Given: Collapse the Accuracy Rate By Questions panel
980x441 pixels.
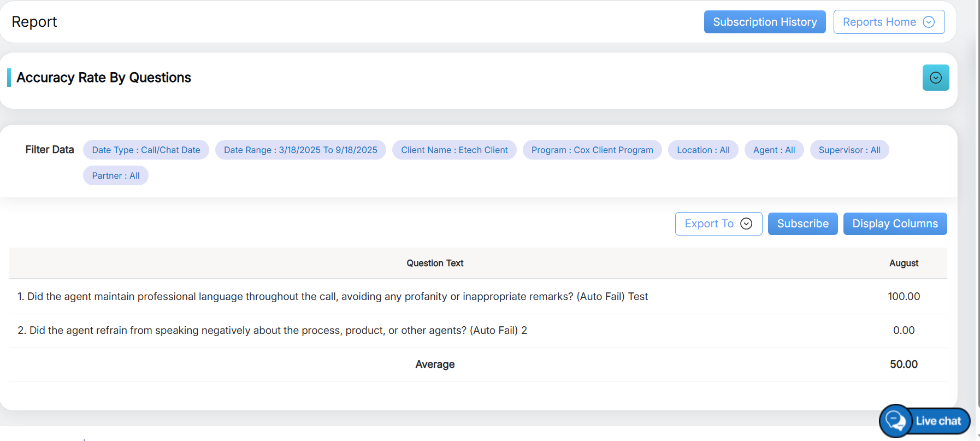Looking at the screenshot, I should pyautogui.click(x=935, y=78).
